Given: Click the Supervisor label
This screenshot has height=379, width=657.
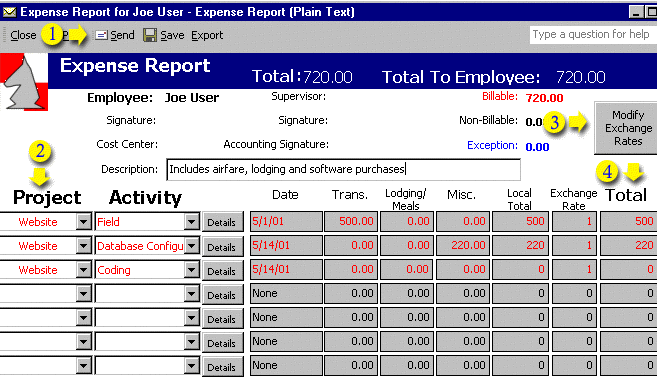Looking at the screenshot, I should [x=298, y=96].
